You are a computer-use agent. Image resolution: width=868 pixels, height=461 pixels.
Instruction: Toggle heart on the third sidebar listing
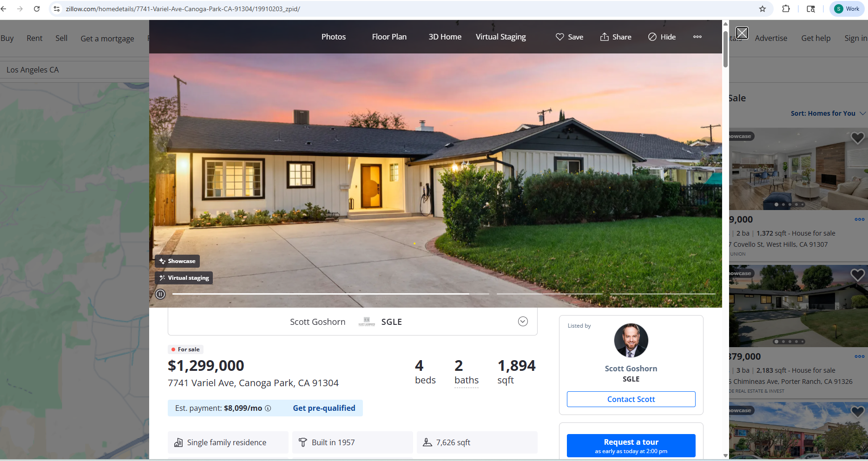(857, 412)
